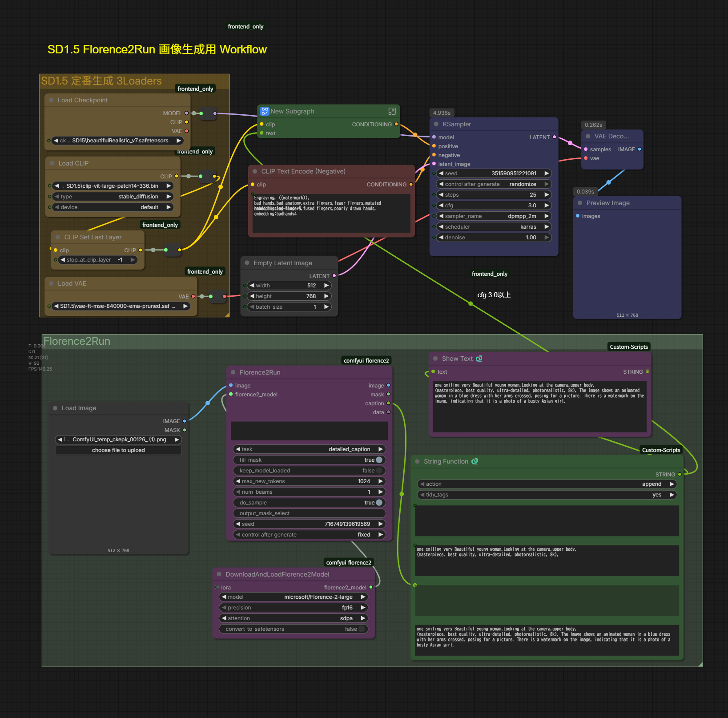Click the icon beside the String Function title
This screenshot has height=718, width=728.
tap(475, 461)
